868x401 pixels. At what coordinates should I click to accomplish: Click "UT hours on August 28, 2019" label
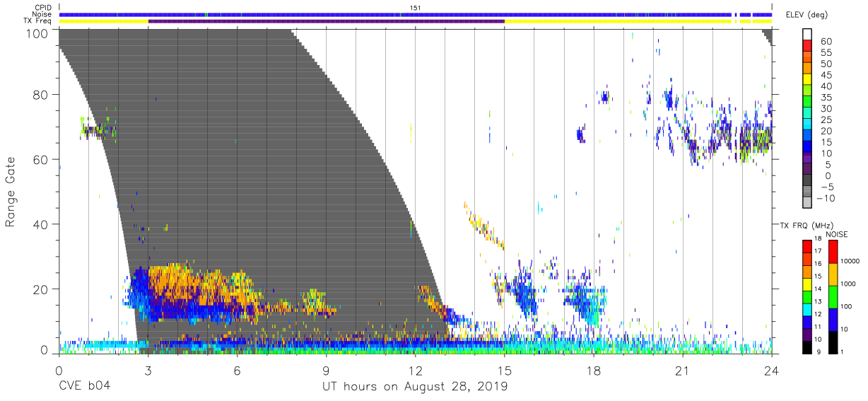click(x=415, y=387)
